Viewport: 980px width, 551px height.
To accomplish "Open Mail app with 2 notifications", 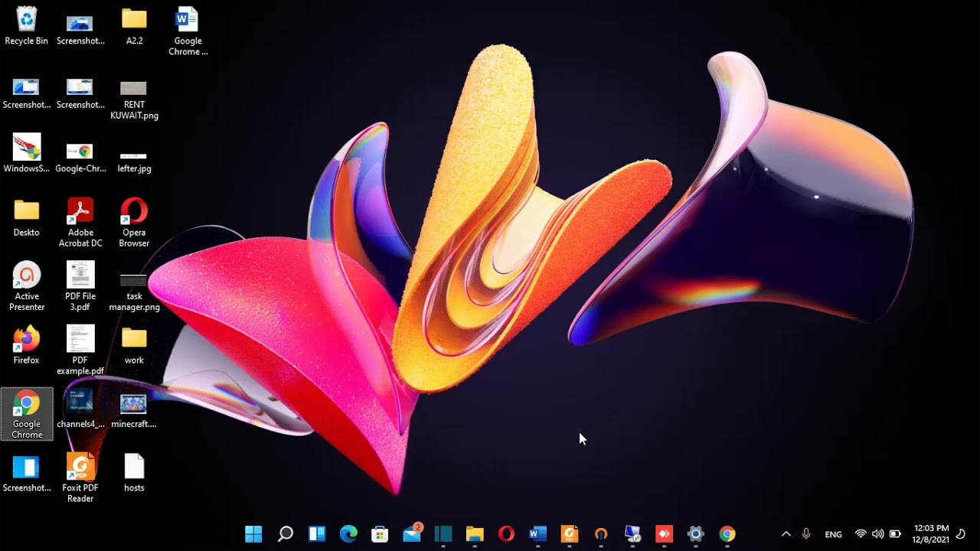I will click(x=412, y=533).
